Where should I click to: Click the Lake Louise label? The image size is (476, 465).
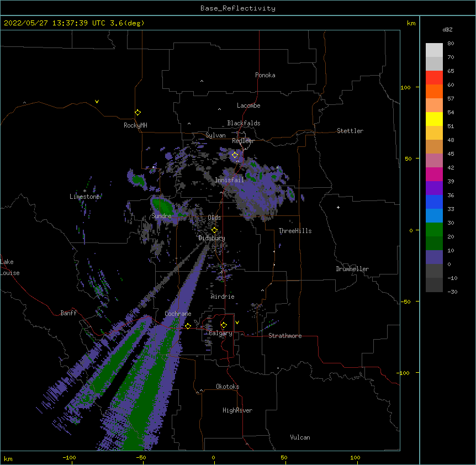[x=10, y=267]
